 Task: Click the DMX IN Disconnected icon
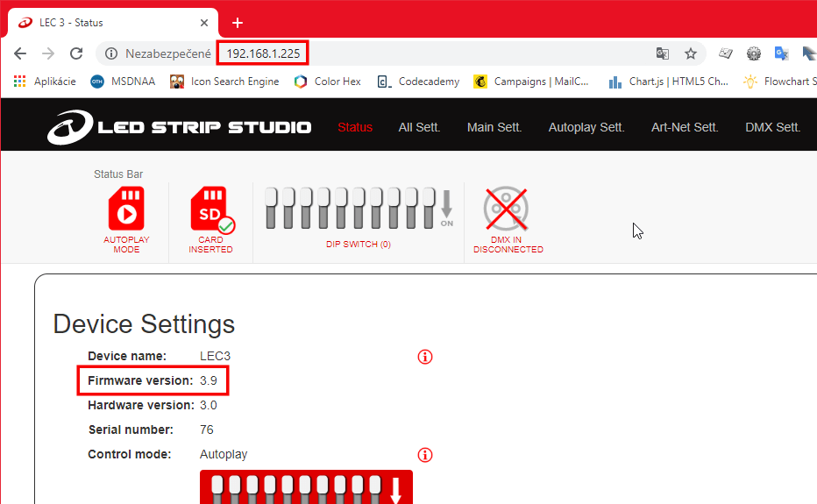tap(506, 209)
